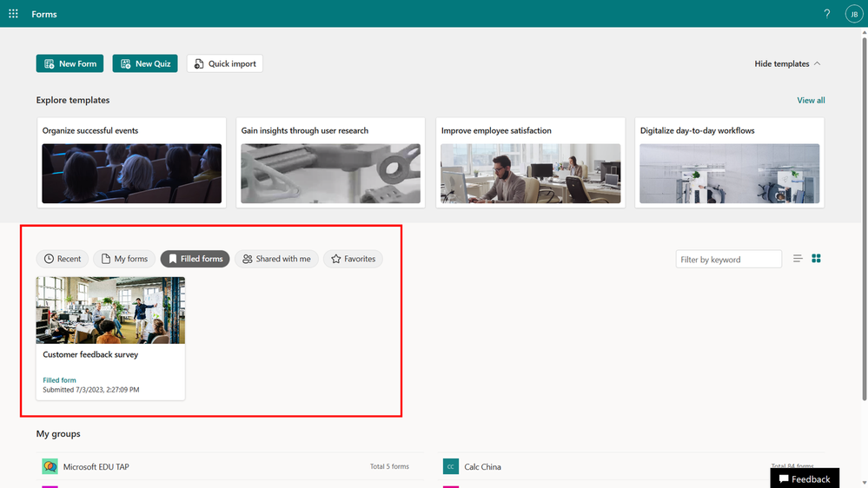Create a New Form
This screenshot has width=868, height=488.
pyautogui.click(x=70, y=63)
